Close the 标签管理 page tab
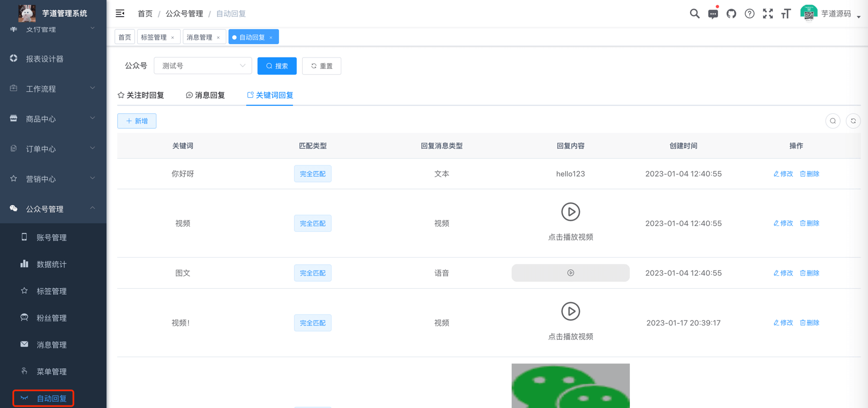The width and height of the screenshot is (868, 408). pos(173,38)
